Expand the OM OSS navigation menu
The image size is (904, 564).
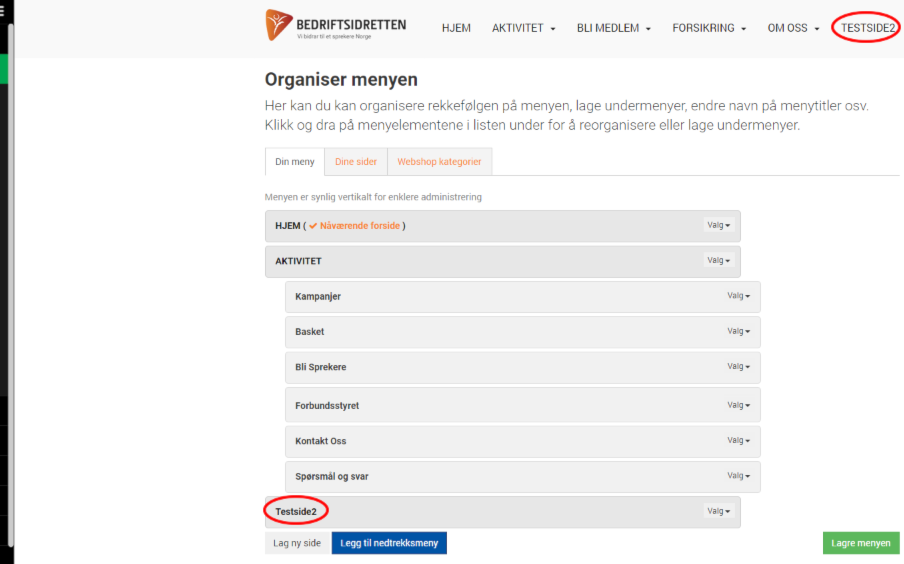pyautogui.click(x=793, y=28)
